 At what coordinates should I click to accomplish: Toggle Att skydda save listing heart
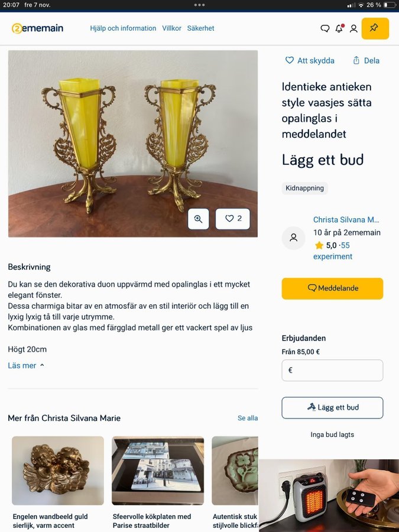(310, 61)
